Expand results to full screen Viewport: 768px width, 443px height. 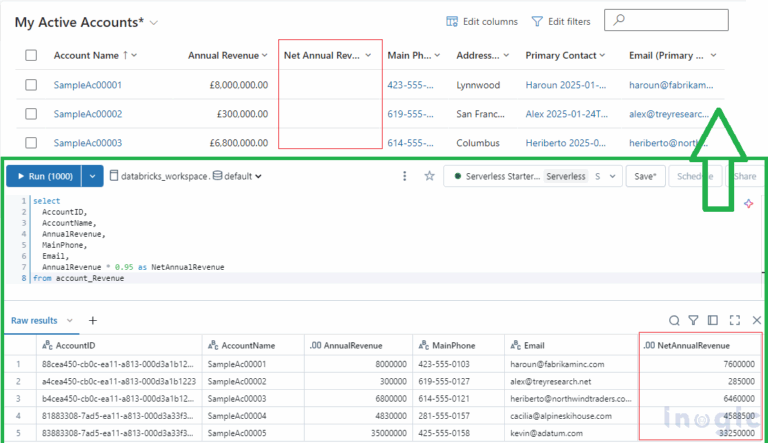(x=735, y=320)
